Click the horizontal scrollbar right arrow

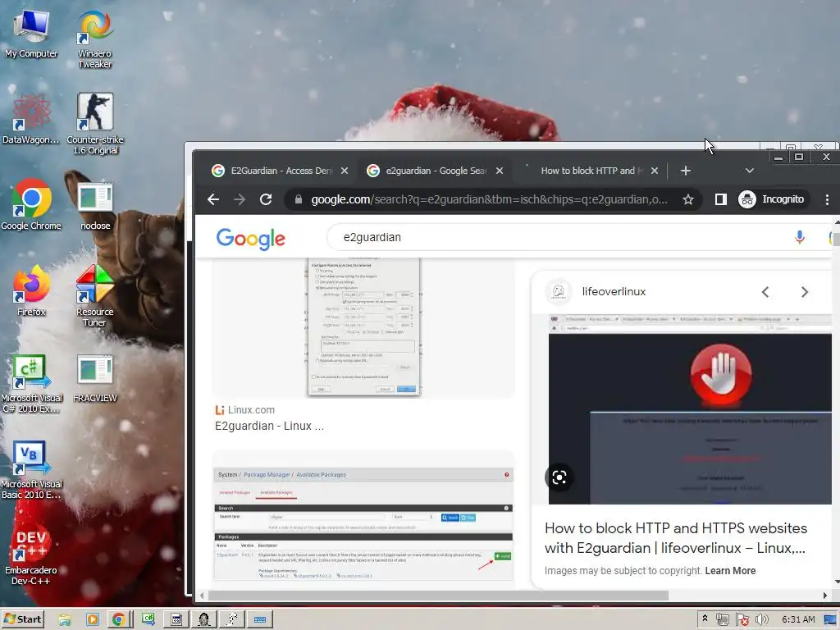[825, 596]
